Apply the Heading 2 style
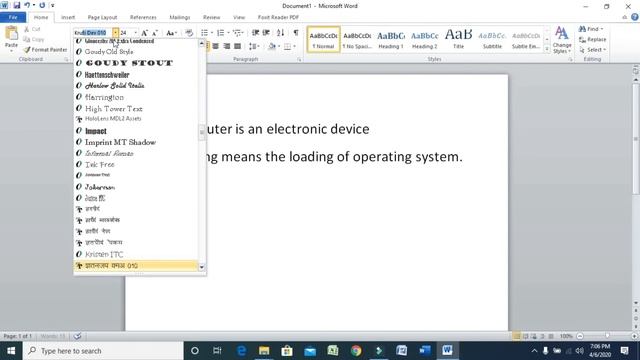This screenshot has height=360, width=640. click(424, 40)
